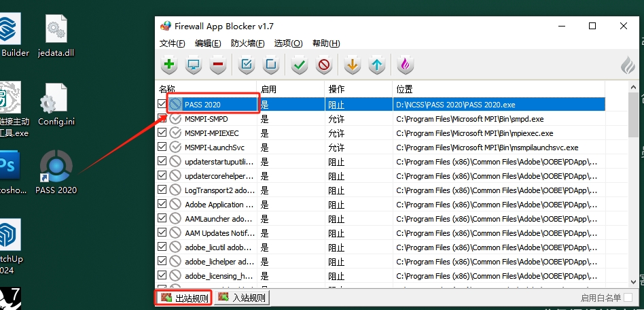
Task: Click the rule list scrollbar up arrow
Action: click(x=634, y=87)
